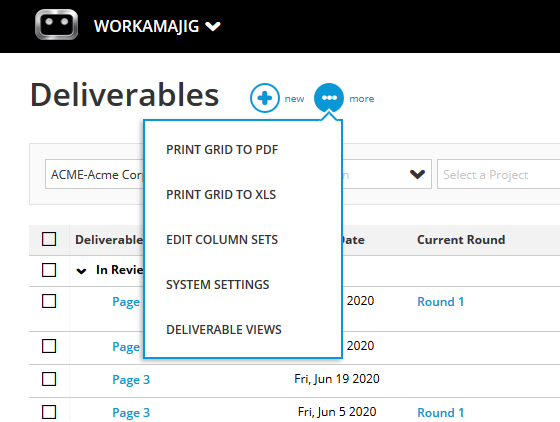Image resolution: width=560 pixels, height=422 pixels.
Task: Select Edit Column Sets option
Action: tap(222, 240)
